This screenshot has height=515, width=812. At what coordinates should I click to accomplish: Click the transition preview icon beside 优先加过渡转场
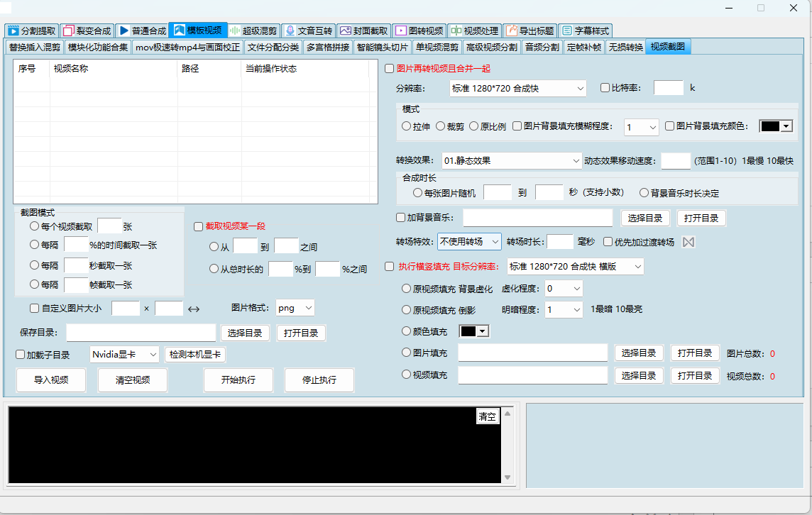[688, 242]
